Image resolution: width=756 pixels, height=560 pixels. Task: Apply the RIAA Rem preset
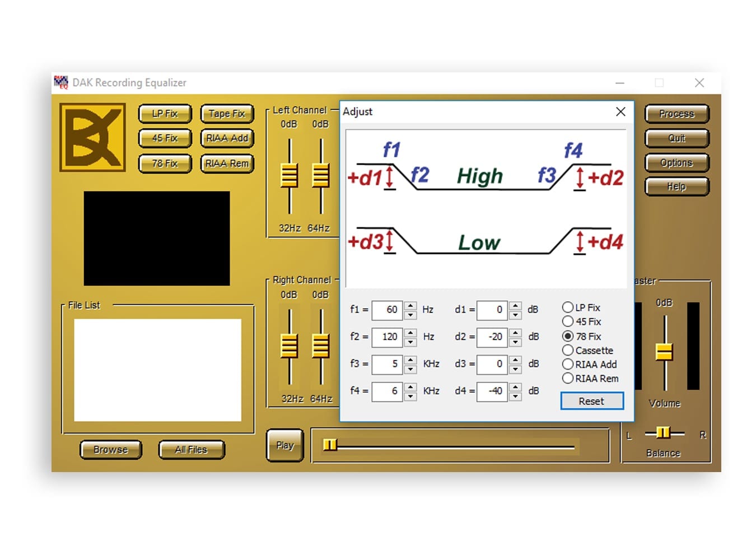226,164
